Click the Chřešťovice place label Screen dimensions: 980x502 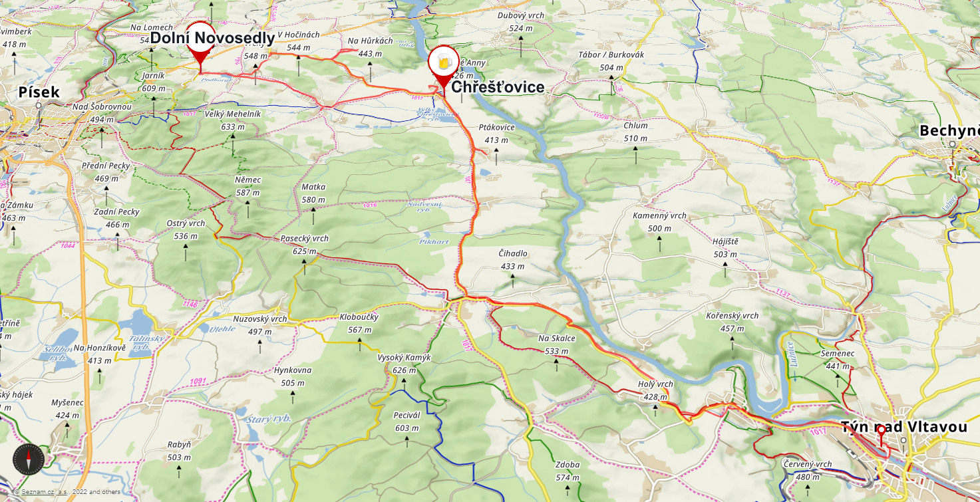pyautogui.click(x=498, y=87)
